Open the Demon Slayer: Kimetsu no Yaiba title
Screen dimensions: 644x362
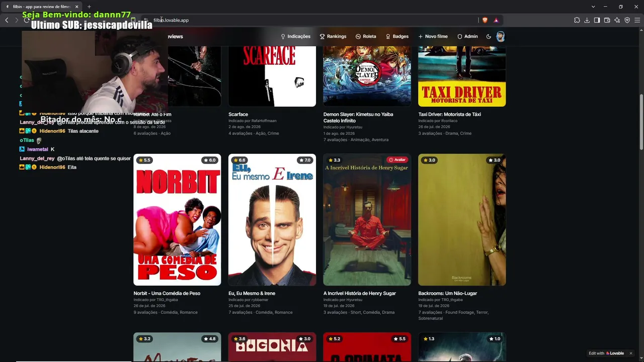(358, 117)
